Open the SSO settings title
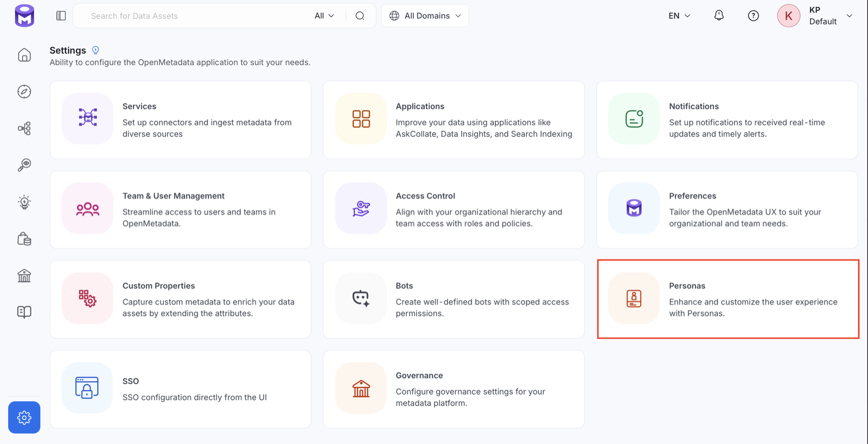The width and height of the screenshot is (868, 444). tap(131, 381)
